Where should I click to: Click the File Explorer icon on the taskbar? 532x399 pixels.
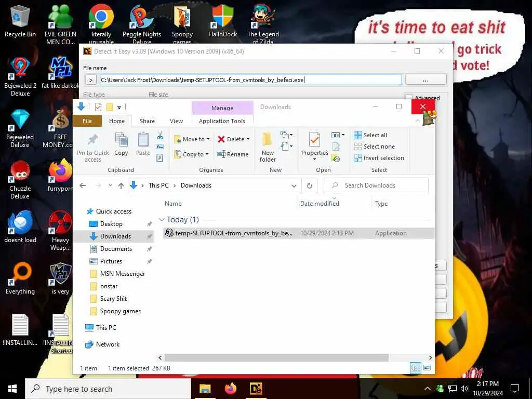pos(205,389)
